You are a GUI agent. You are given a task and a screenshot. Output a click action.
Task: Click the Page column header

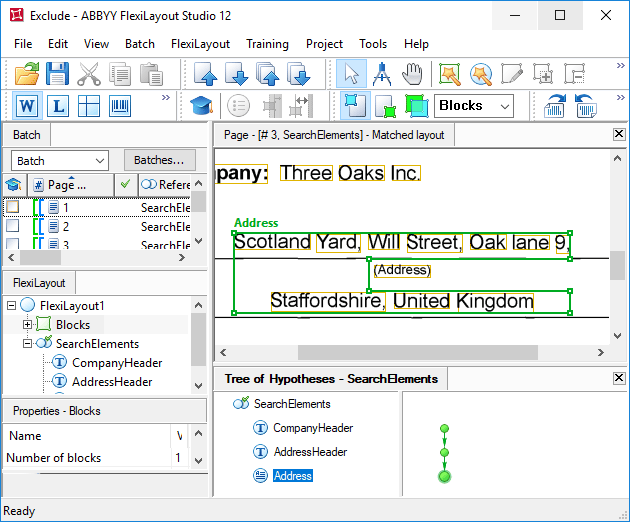pyautogui.click(x=71, y=185)
